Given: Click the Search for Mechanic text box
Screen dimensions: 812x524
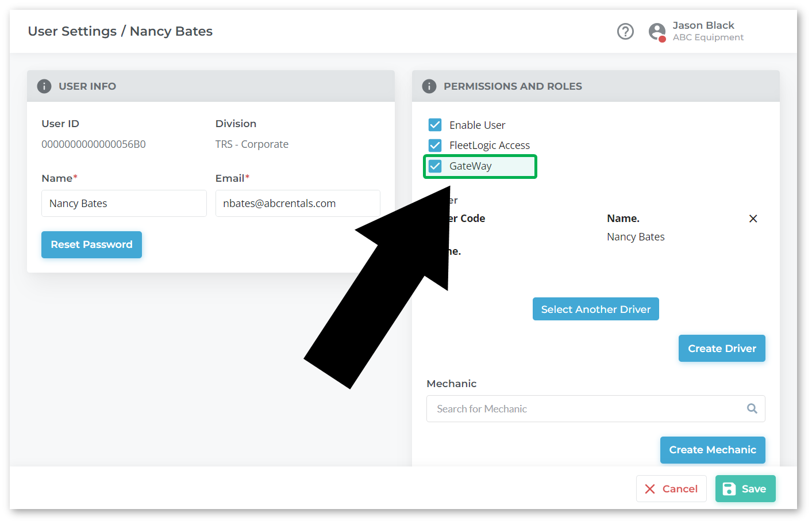Looking at the screenshot, I should click(586, 408).
